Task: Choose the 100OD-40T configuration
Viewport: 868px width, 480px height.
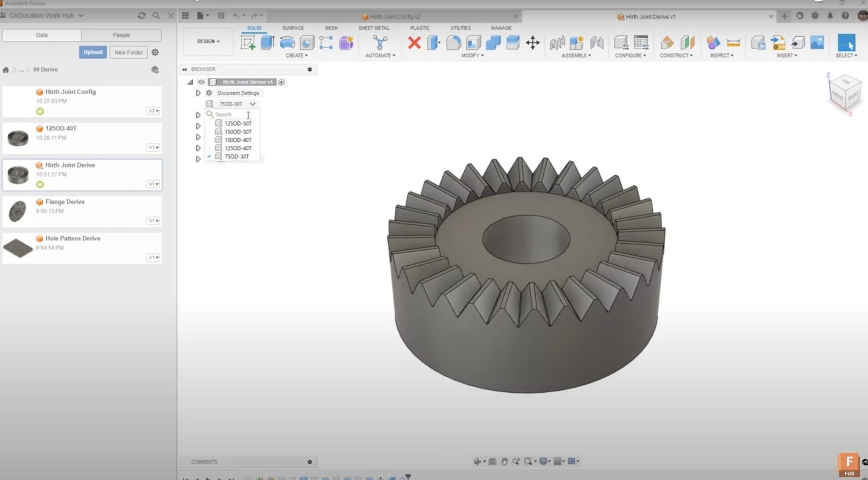Action: click(238, 140)
